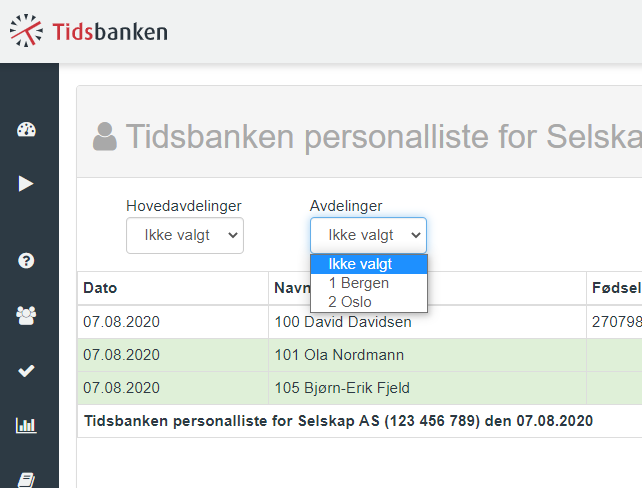This screenshot has width=642, height=488.
Task: Click the book icon in sidebar
Action: click(26, 479)
